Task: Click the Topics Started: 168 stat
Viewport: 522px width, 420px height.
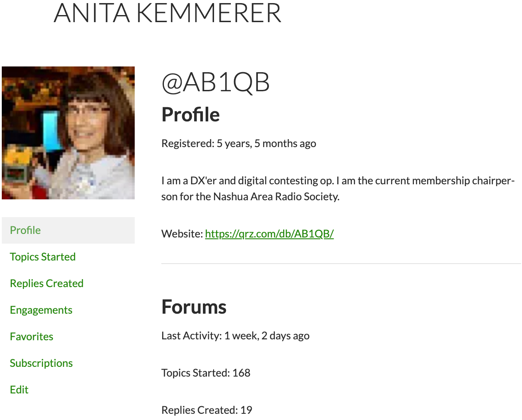Action: point(206,373)
